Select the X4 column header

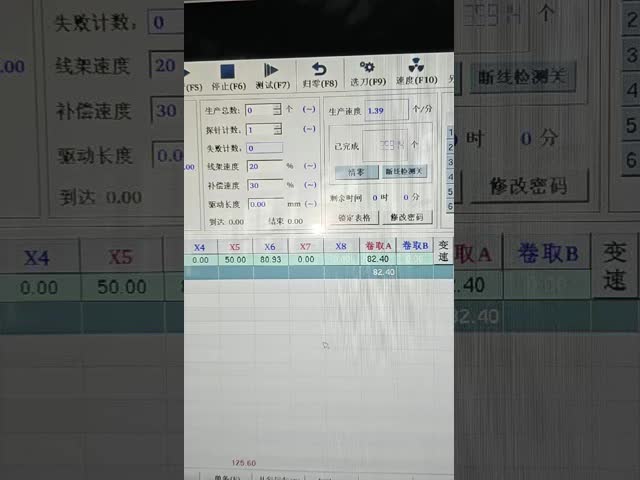[x=200, y=247]
